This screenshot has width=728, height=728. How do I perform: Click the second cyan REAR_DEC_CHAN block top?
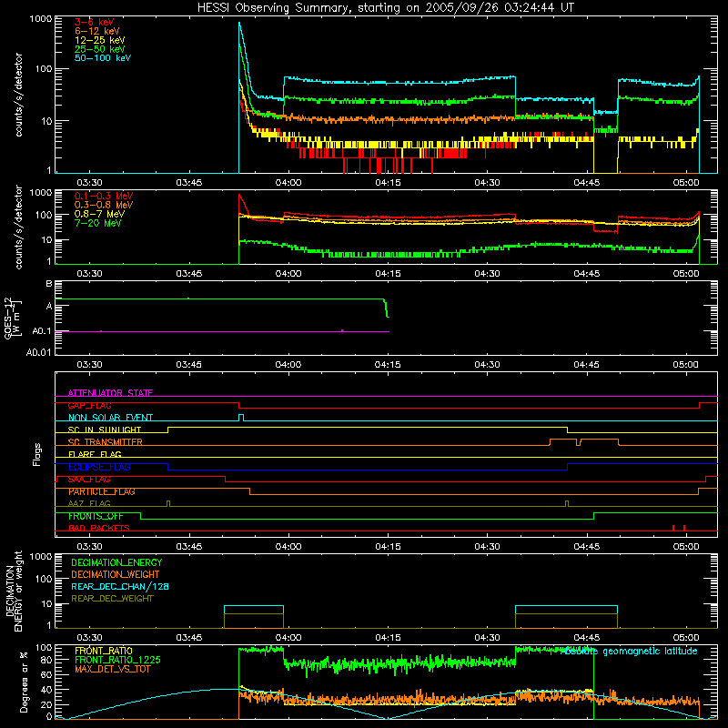pyautogui.click(x=566, y=606)
